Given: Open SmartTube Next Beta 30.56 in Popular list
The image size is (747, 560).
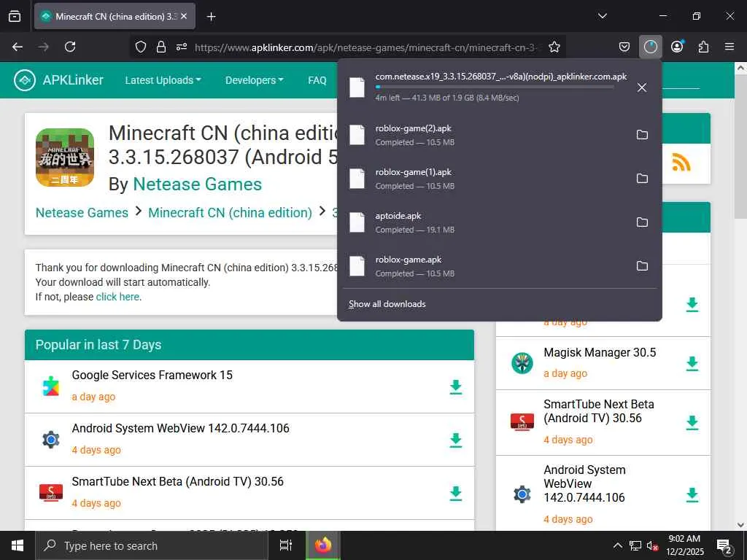Looking at the screenshot, I should [x=178, y=482].
